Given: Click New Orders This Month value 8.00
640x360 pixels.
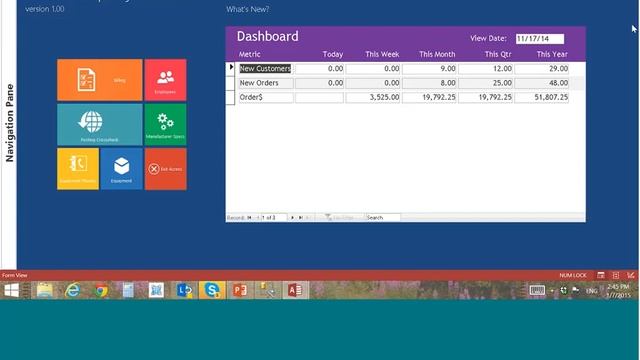Looking at the screenshot, I should [x=429, y=83].
